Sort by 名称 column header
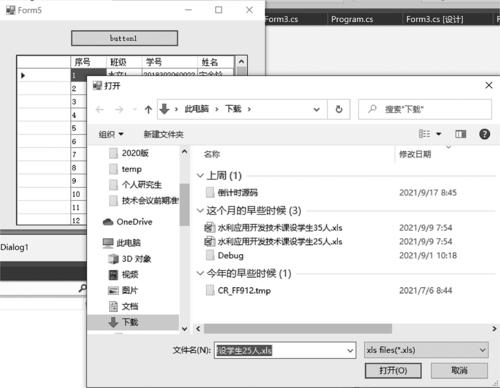500x388 pixels. pos(212,154)
